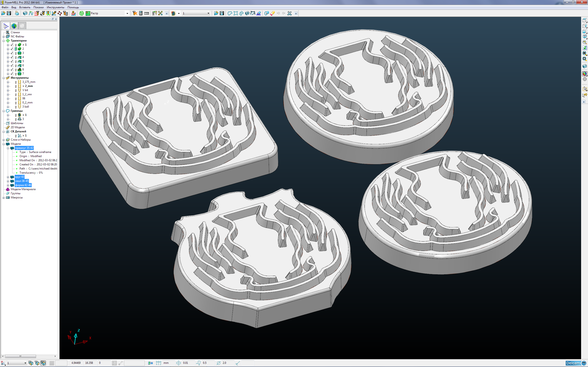Image resolution: width=588 pixels, height=367 pixels.
Task: Click the Toolpath Strategies icon
Action: (x=82, y=13)
